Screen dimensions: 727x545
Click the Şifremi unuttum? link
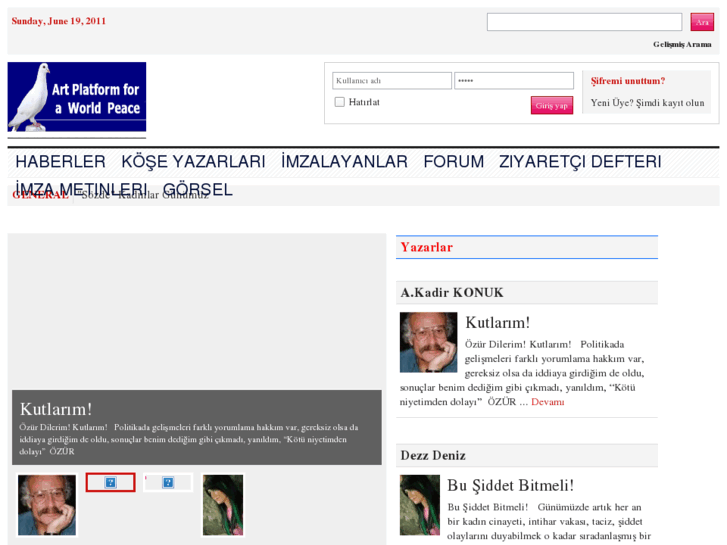click(628, 81)
